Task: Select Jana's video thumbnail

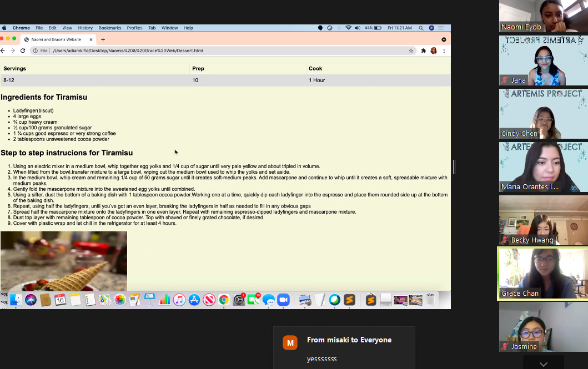Action: click(544, 60)
